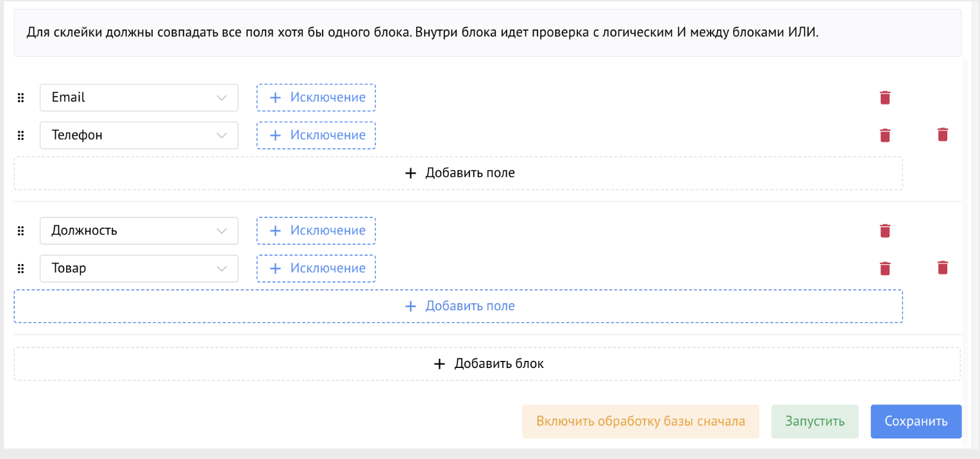This screenshot has width=980, height=459.
Task: Delete the Должность field with the trash icon
Action: (885, 231)
